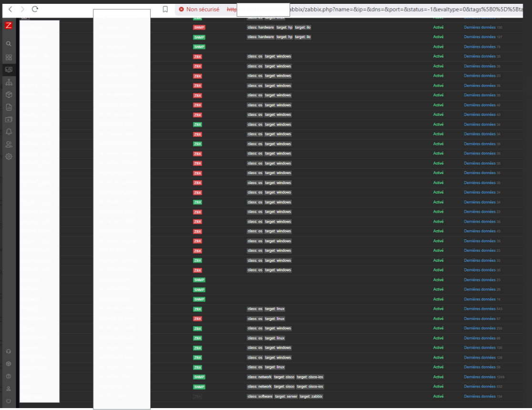Open Data collection download icon in sidebar

[9, 119]
